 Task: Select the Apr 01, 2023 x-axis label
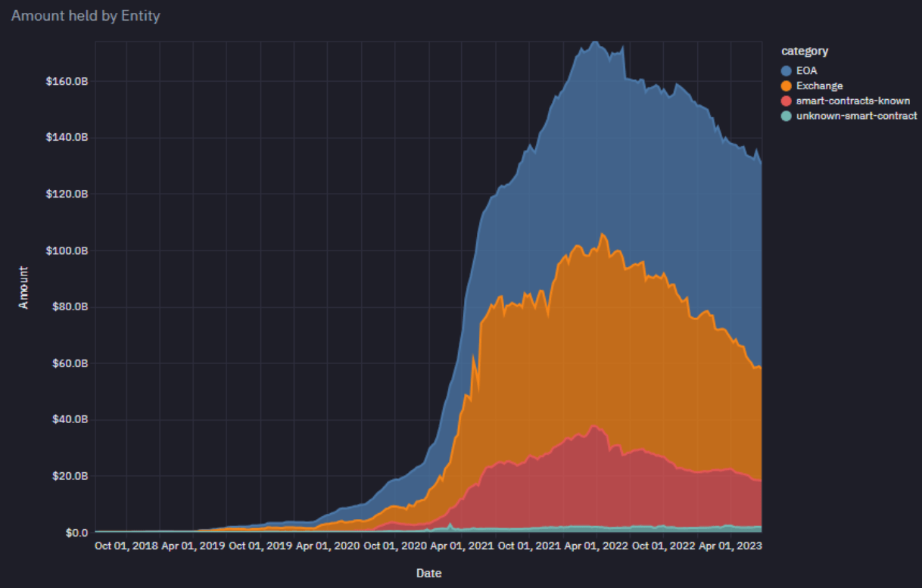click(730, 546)
